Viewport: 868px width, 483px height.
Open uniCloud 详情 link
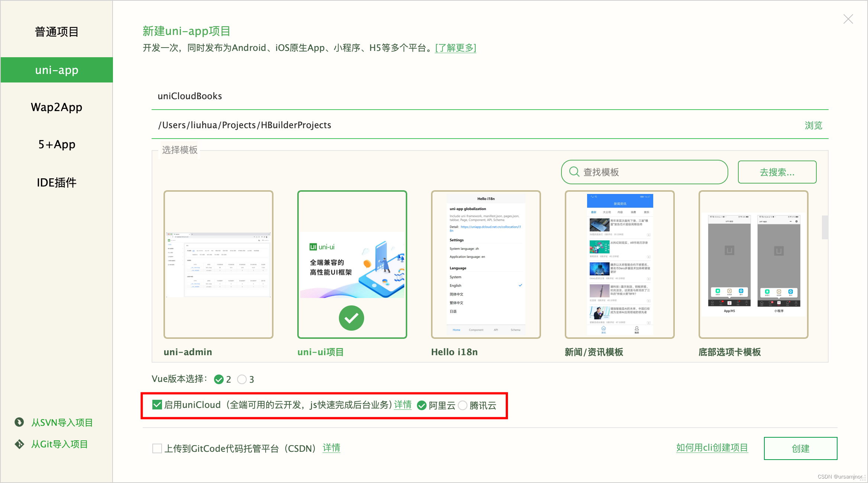point(403,405)
